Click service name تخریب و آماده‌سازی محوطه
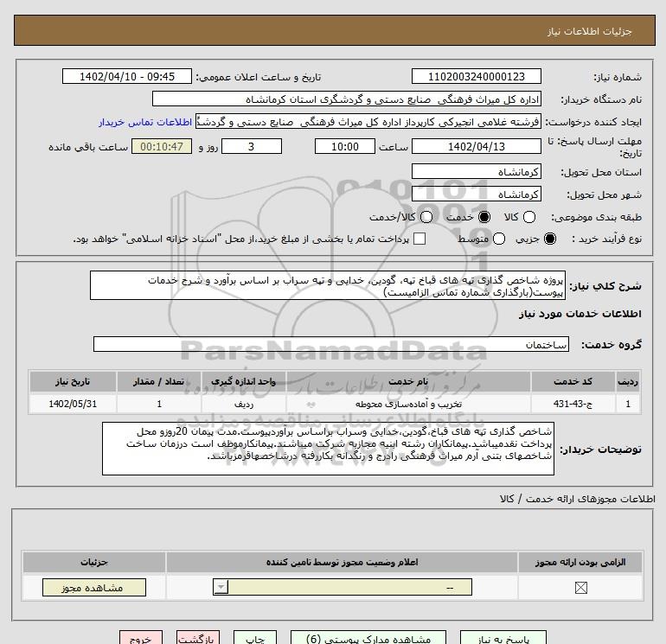The height and width of the screenshot is (644, 666). (x=407, y=404)
